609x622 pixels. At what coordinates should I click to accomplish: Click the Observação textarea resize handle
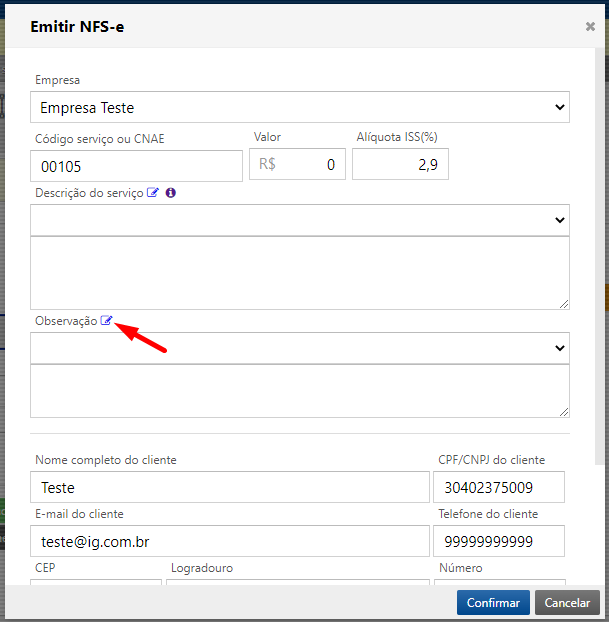pyautogui.click(x=564, y=412)
